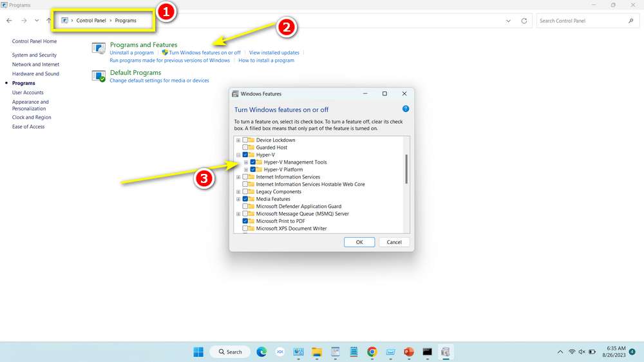The image size is (644, 362).
Task: Click the Windows Features list scrollbar thumb
Action: tap(406, 169)
